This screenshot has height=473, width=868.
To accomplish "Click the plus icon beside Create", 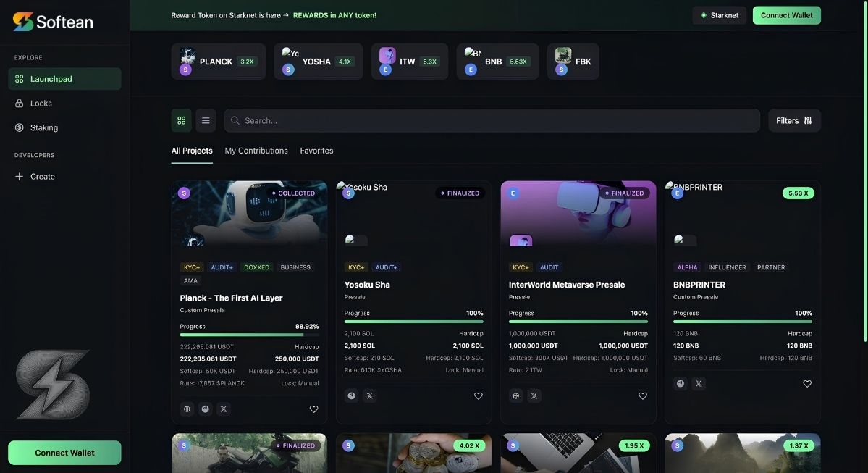I will (x=20, y=176).
